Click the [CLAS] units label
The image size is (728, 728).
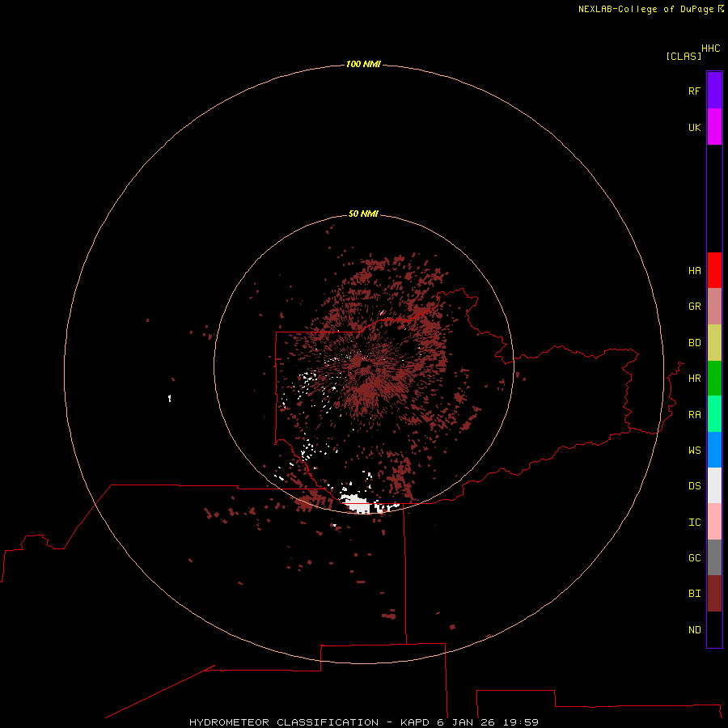coord(684,56)
